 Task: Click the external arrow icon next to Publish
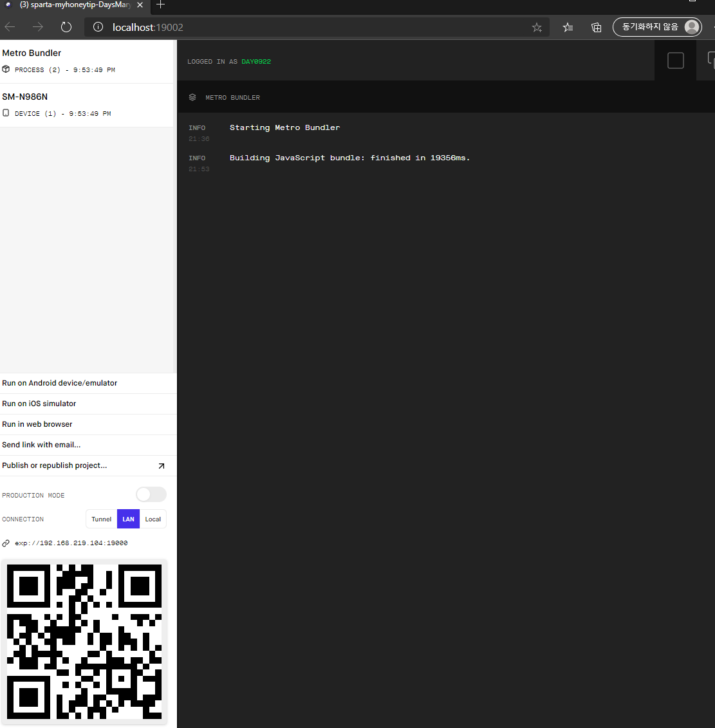pyautogui.click(x=162, y=465)
